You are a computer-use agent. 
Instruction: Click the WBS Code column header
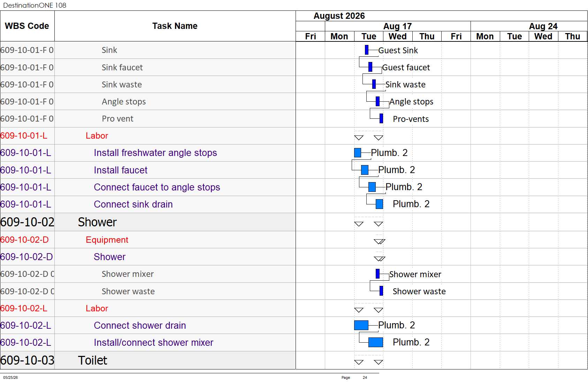click(x=27, y=26)
